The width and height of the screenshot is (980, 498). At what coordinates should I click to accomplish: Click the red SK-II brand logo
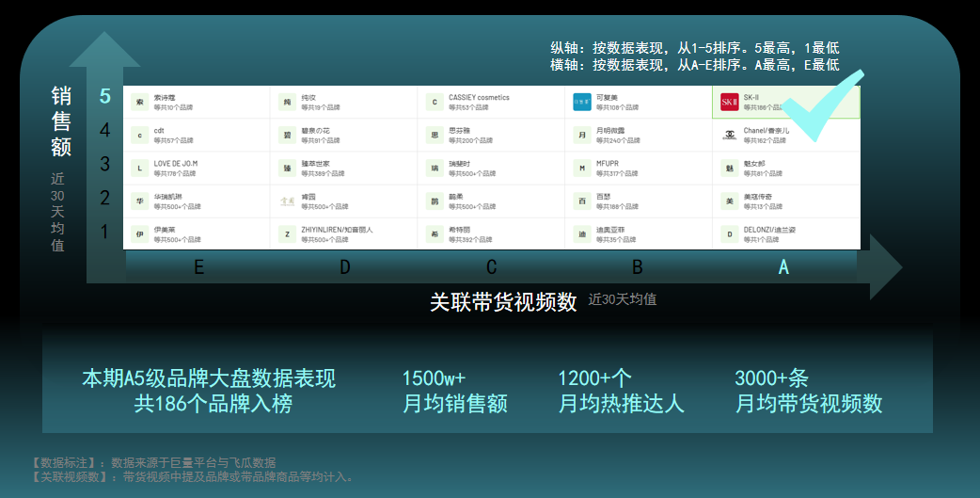pos(730,102)
